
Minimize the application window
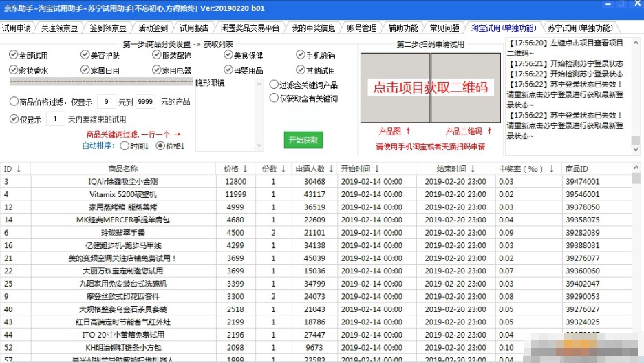point(608,4)
